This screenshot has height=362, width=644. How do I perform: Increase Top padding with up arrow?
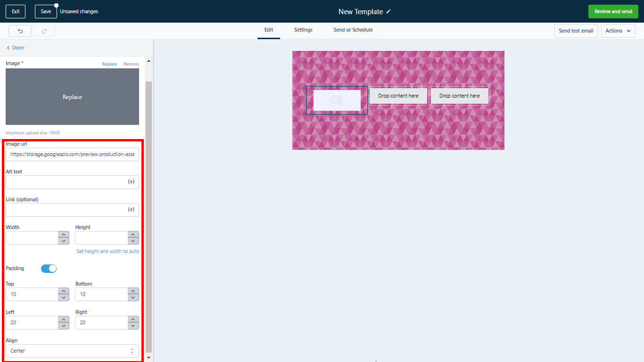point(64,291)
